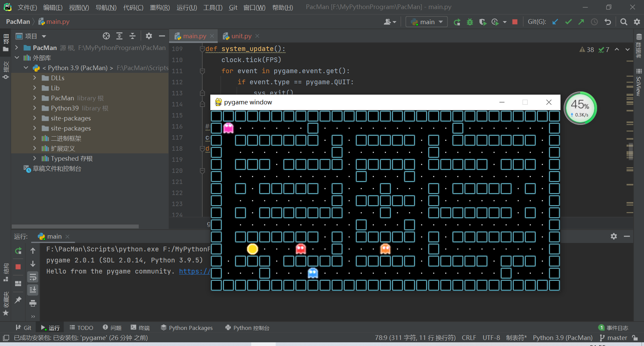
Task: Toggle soft-wrap in Run console
Action: tap(33, 277)
